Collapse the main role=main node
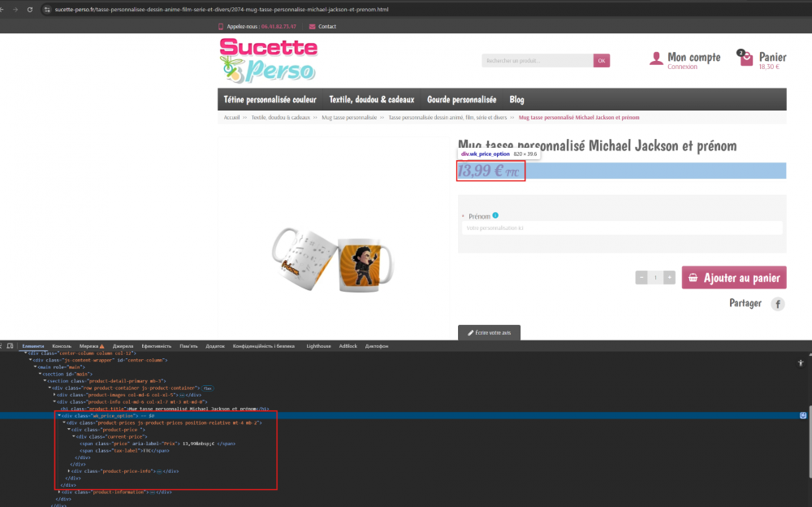Screen dimensions: 812x507 [35, 366]
